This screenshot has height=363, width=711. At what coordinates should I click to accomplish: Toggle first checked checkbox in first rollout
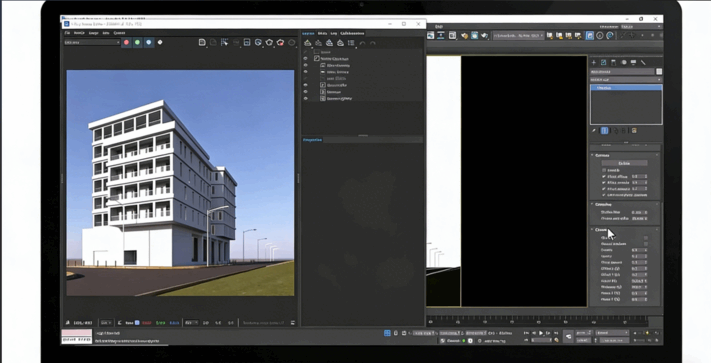[604, 176]
